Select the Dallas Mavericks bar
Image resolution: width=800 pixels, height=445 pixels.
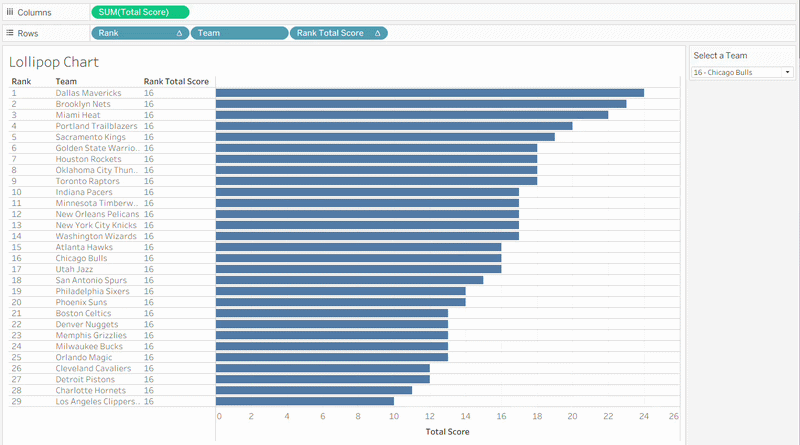430,93
